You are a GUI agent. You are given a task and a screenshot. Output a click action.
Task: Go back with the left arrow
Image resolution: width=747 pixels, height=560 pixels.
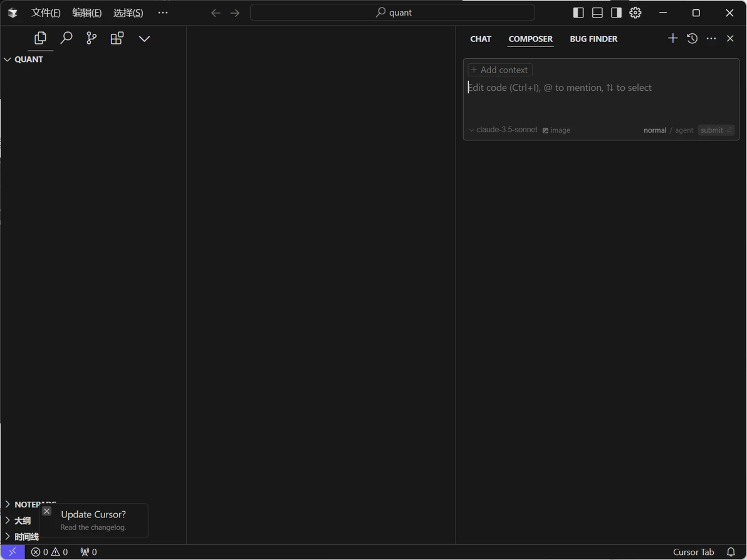pyautogui.click(x=216, y=13)
